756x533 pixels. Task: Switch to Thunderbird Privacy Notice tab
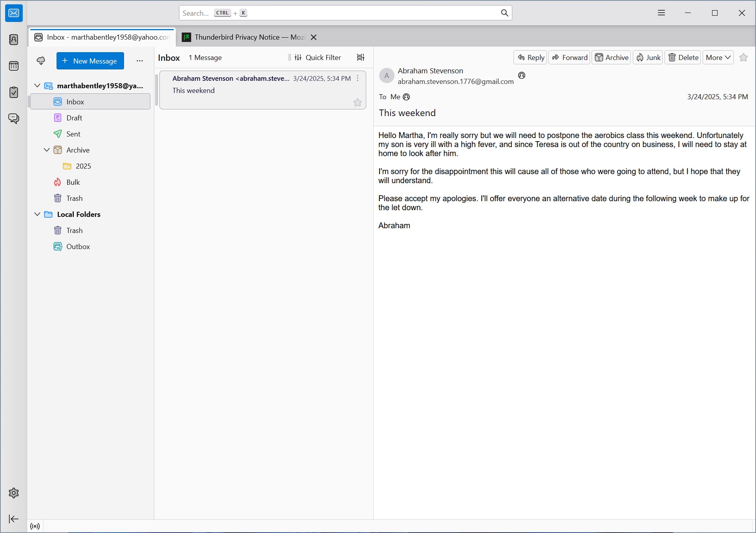click(245, 37)
